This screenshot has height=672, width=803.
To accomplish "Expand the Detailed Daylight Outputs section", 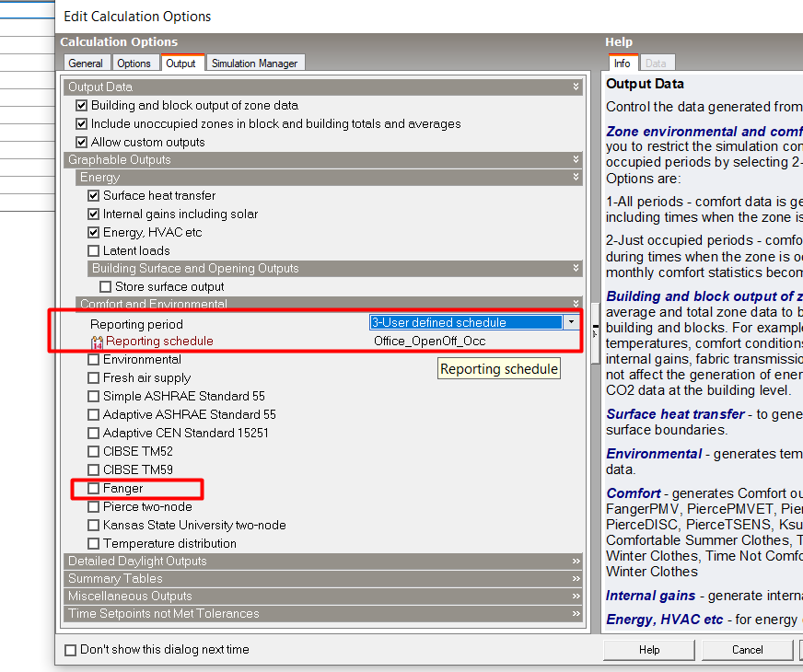I will click(576, 561).
